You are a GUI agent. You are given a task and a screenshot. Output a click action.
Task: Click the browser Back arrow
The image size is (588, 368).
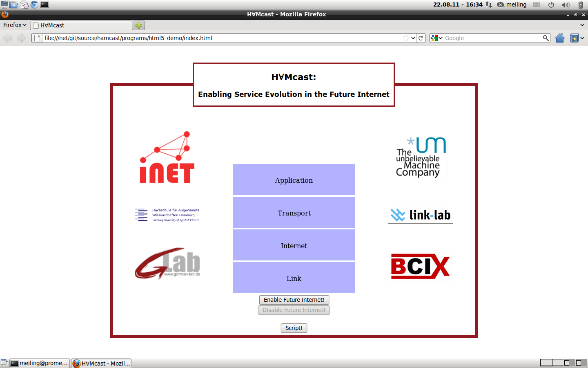[7, 38]
